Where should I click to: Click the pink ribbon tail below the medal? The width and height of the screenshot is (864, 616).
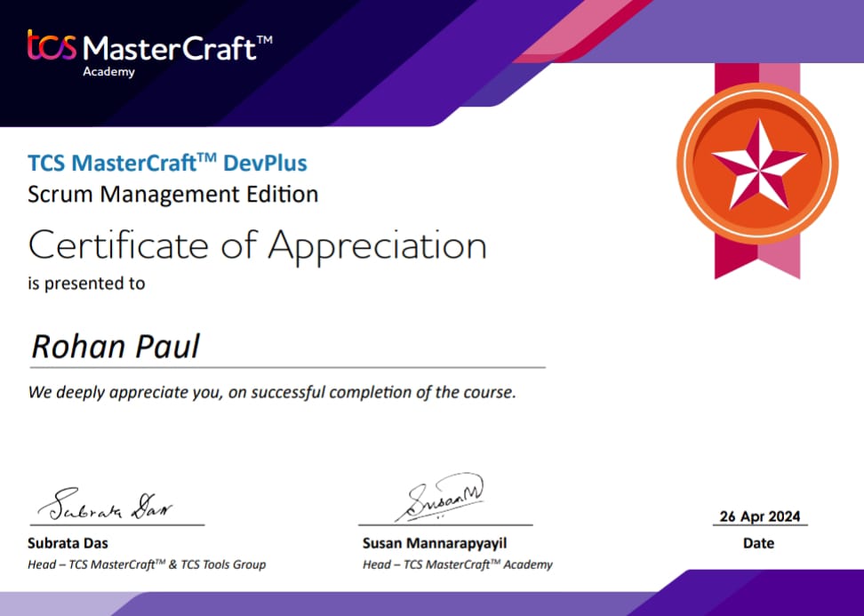[x=757, y=258]
